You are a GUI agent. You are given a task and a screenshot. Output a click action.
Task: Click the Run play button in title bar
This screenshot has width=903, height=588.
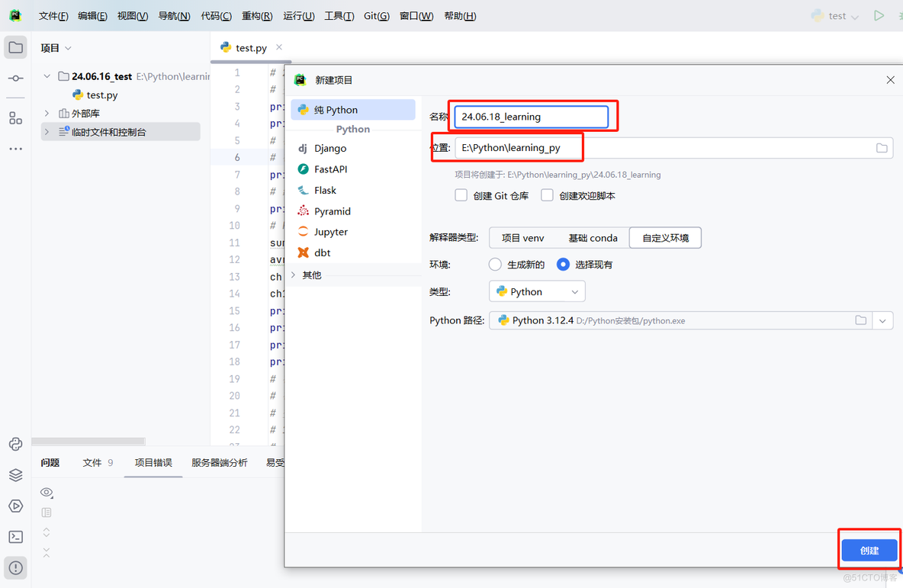tap(878, 15)
